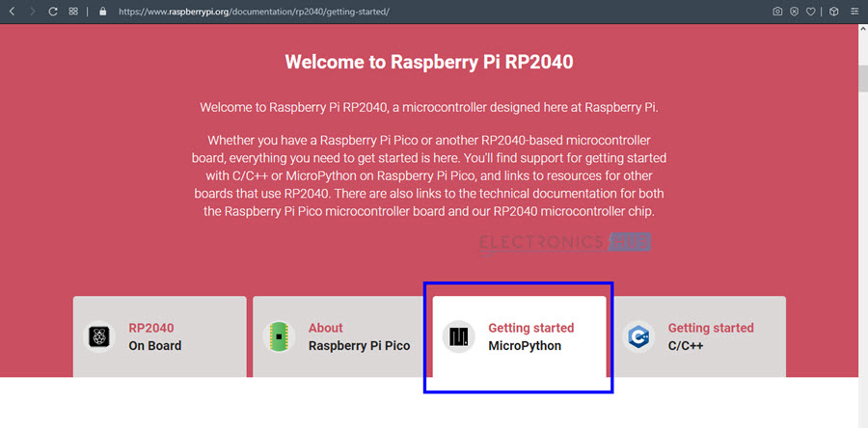Click the MicroPython logo icon
Viewport: 868px width, 428px height.
coord(458,336)
